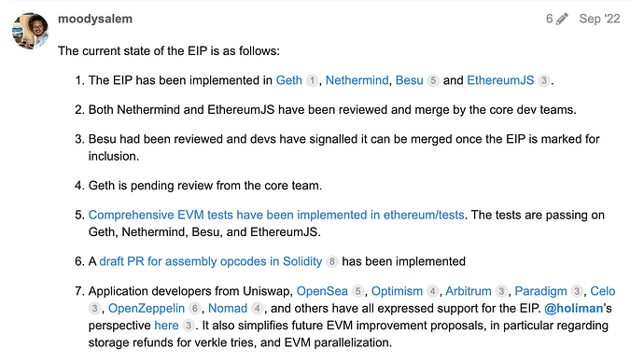
Task: Open the post edit history pencil icon
Action: pyautogui.click(x=562, y=19)
